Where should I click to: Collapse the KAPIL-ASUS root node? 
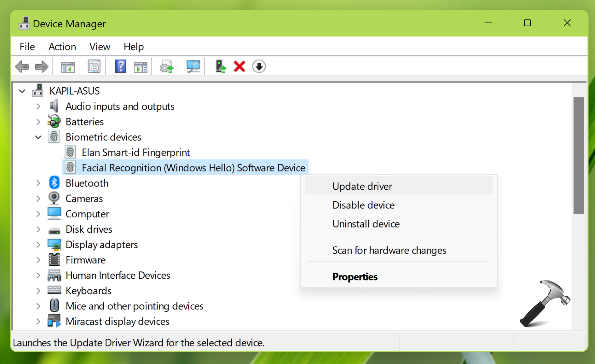click(x=22, y=91)
